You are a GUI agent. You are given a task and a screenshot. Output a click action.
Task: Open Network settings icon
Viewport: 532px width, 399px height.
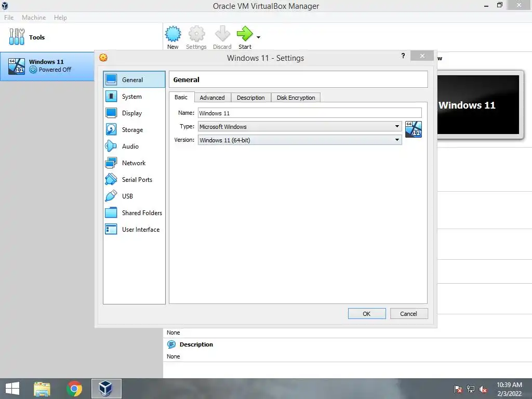[111, 163]
